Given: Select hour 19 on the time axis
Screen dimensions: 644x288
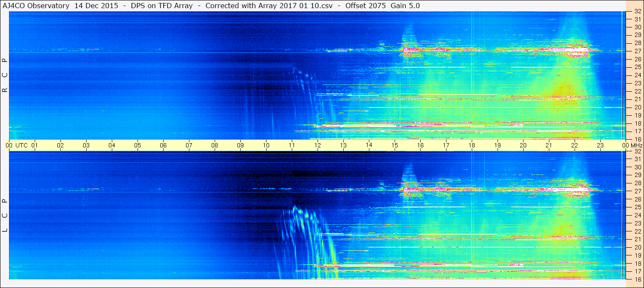Looking at the screenshot, I should 497,145.
